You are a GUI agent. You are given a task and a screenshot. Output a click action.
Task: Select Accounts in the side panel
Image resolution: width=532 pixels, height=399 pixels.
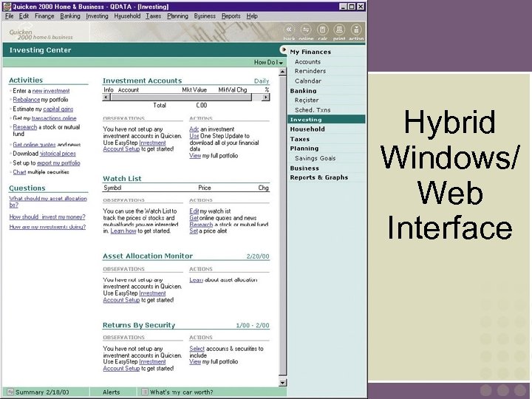(307, 62)
